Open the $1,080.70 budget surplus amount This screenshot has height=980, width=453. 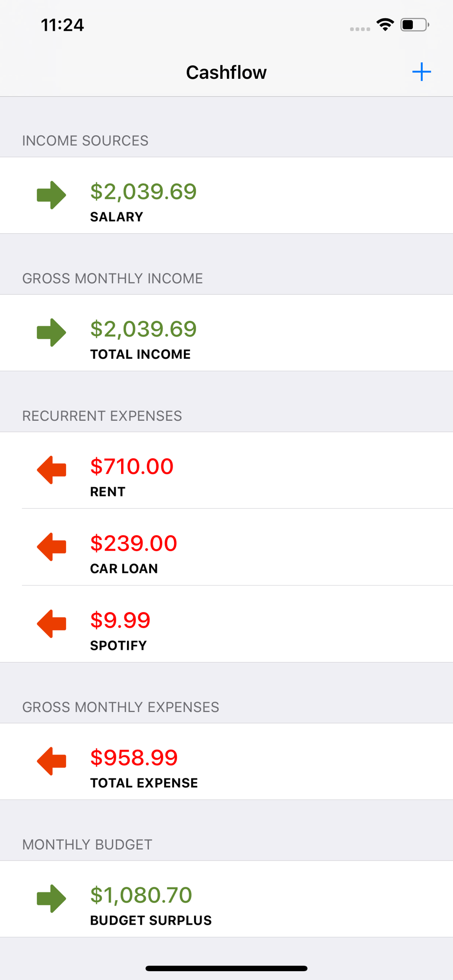(x=141, y=895)
